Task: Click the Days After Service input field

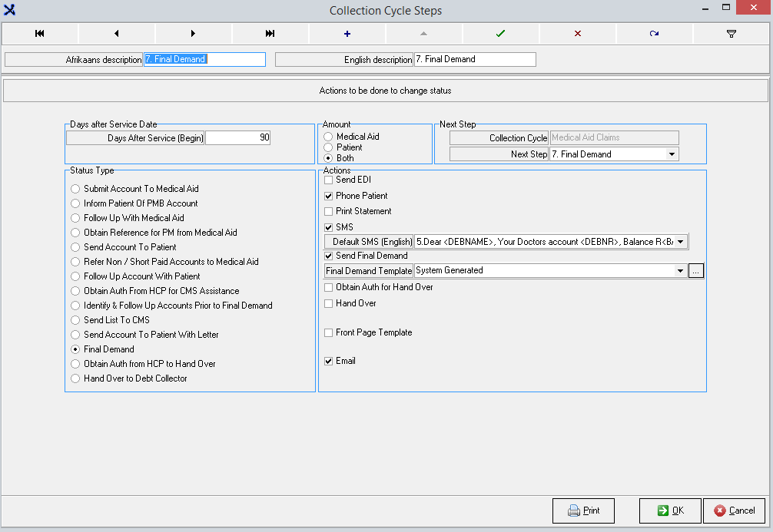Action: (237, 138)
